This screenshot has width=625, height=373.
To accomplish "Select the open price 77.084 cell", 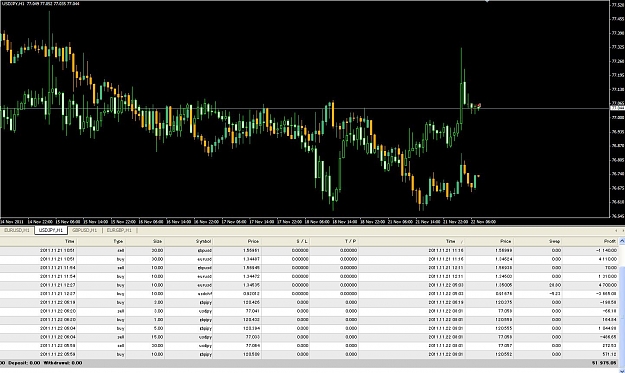I will click(x=253, y=346).
